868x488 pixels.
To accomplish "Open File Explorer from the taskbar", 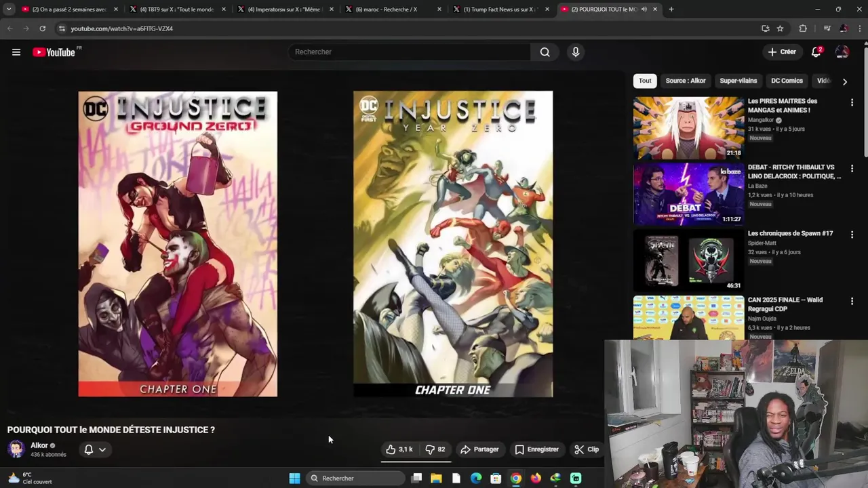I will (436, 479).
